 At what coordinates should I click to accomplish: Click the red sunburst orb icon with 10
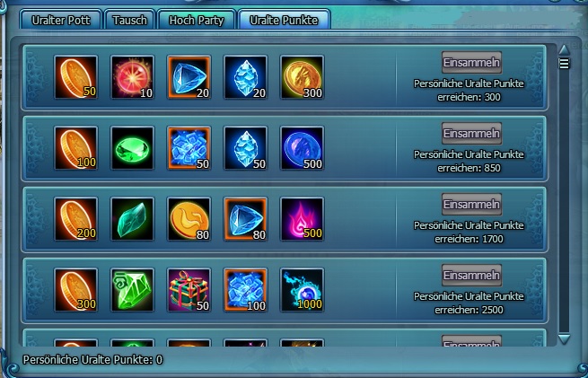coord(132,77)
